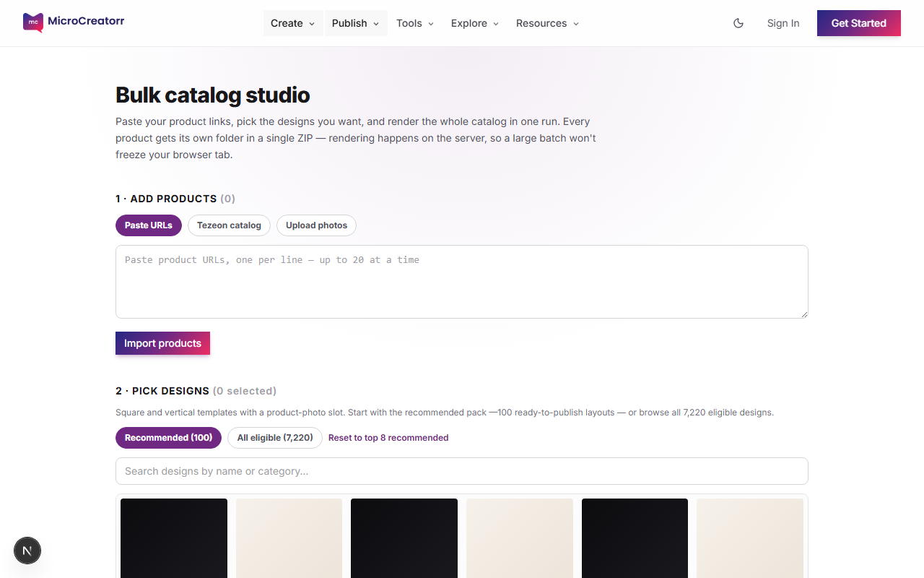Click the Import products button
This screenshot has height=578, width=924.
tap(162, 343)
